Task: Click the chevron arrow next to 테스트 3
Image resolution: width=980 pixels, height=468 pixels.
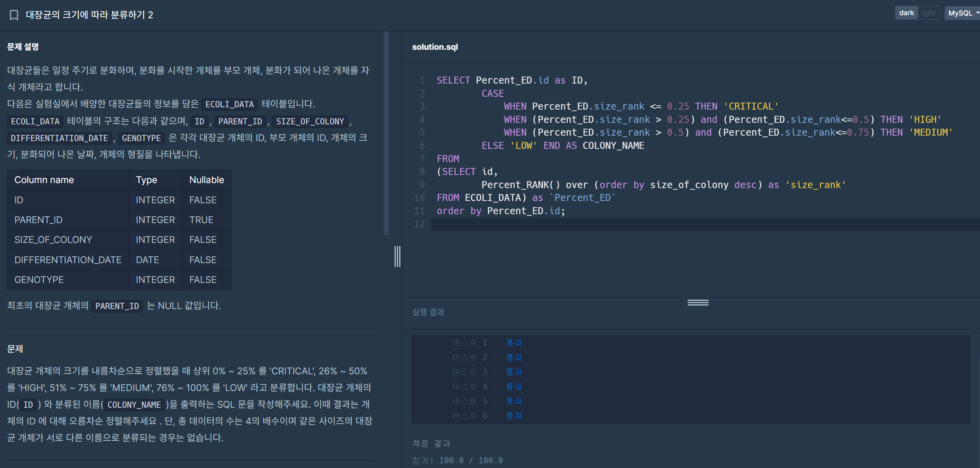Action: click(495, 372)
